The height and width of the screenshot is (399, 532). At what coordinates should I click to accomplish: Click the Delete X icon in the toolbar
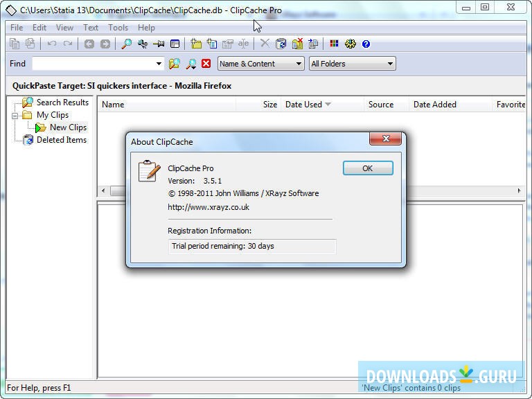tap(265, 44)
